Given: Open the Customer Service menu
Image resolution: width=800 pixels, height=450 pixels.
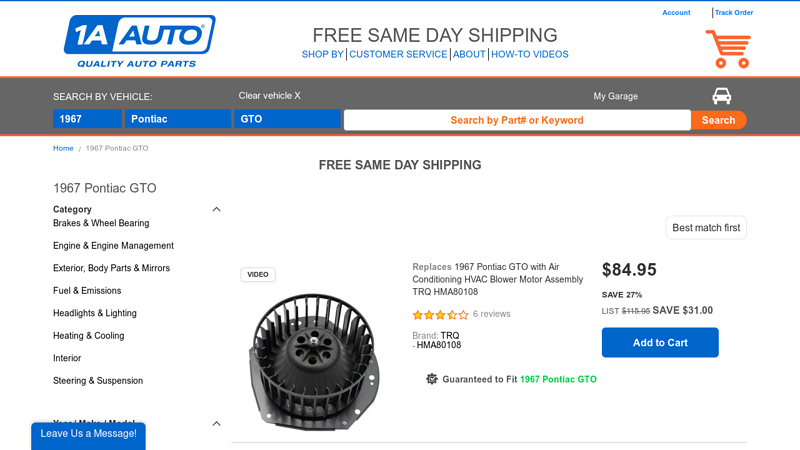Looking at the screenshot, I should pyautogui.click(x=398, y=54).
